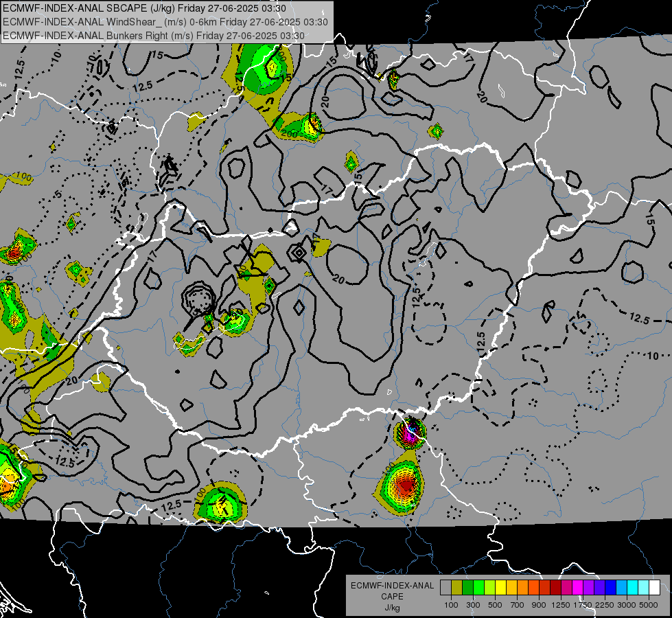
Task: Click the CAPE label in the legend
Action: (x=392, y=597)
